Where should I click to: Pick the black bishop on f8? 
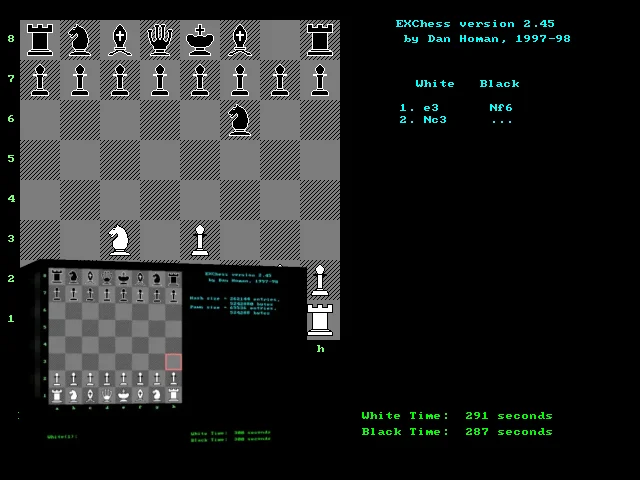[240, 40]
